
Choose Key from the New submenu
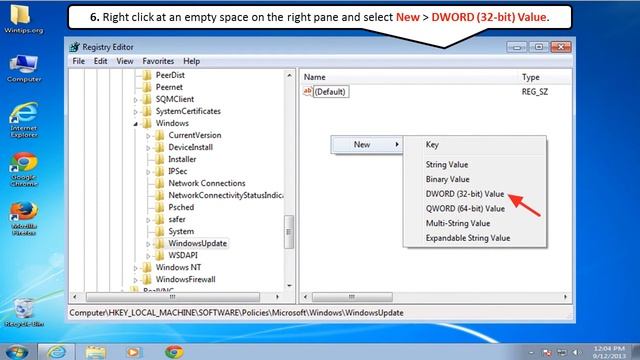(475, 144)
